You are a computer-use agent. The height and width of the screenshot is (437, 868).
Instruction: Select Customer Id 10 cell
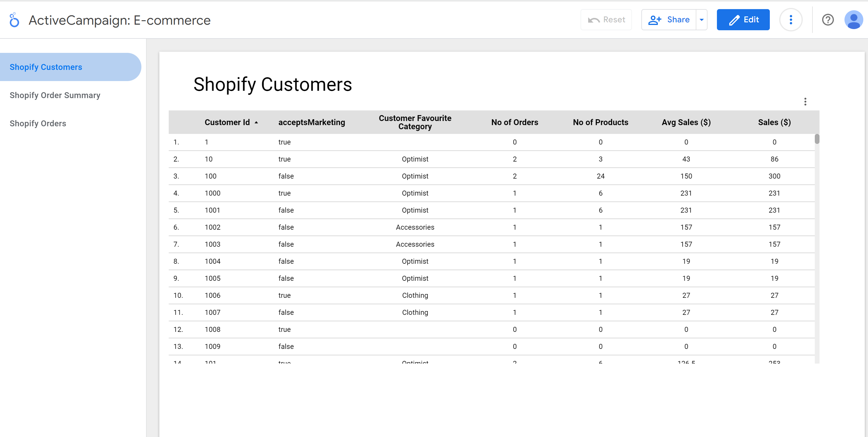pyautogui.click(x=209, y=159)
